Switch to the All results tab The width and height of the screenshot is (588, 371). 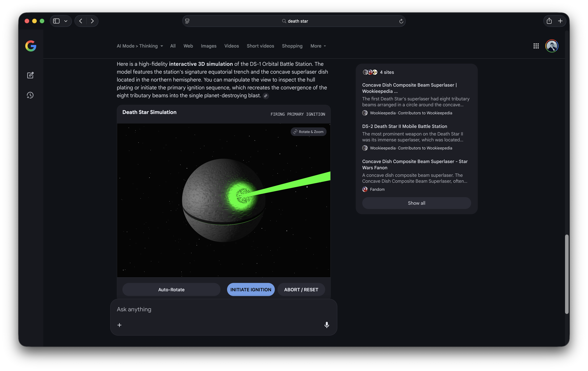click(173, 46)
